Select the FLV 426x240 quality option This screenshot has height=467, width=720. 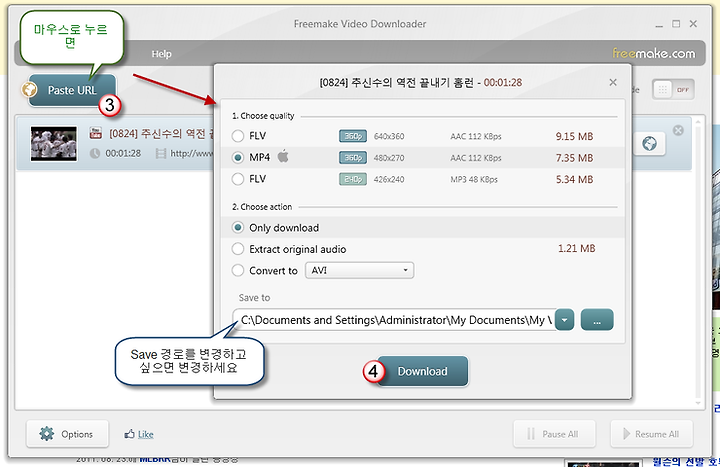tap(238, 179)
